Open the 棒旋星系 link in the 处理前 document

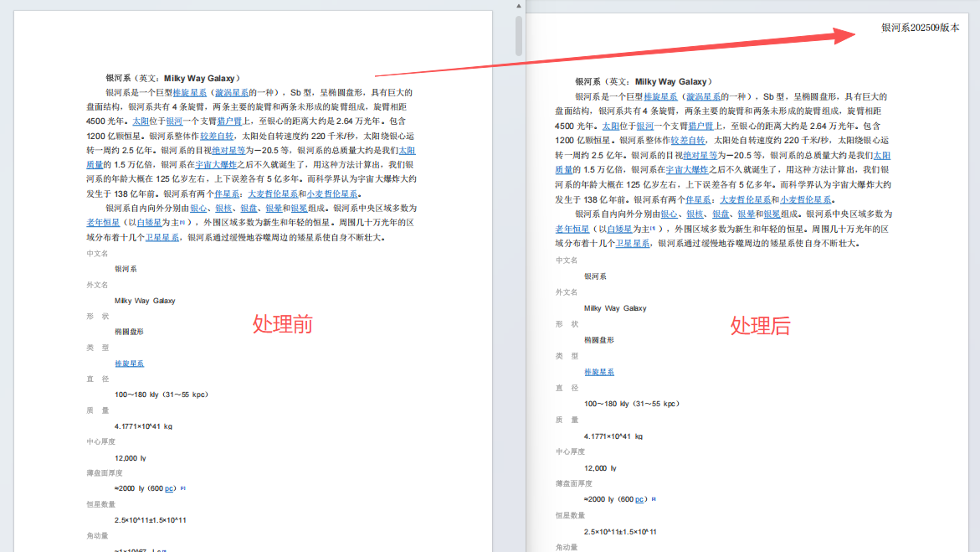coord(192,93)
